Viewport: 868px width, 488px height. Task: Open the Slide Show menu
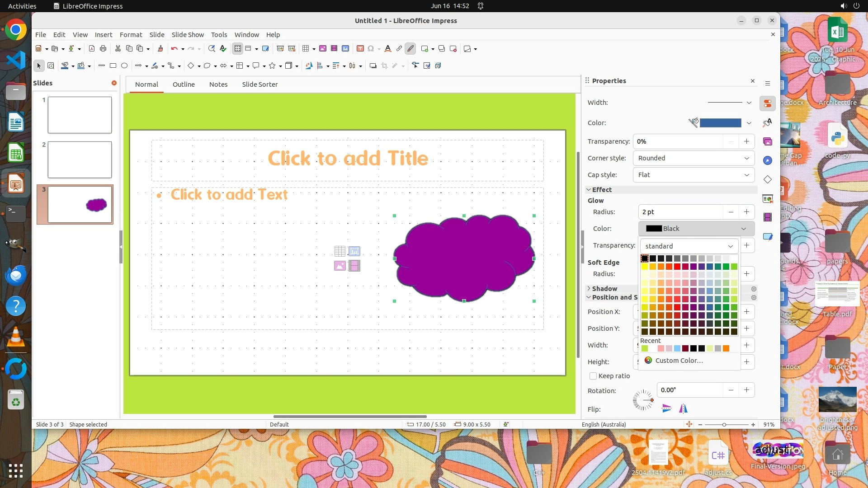pyautogui.click(x=188, y=35)
